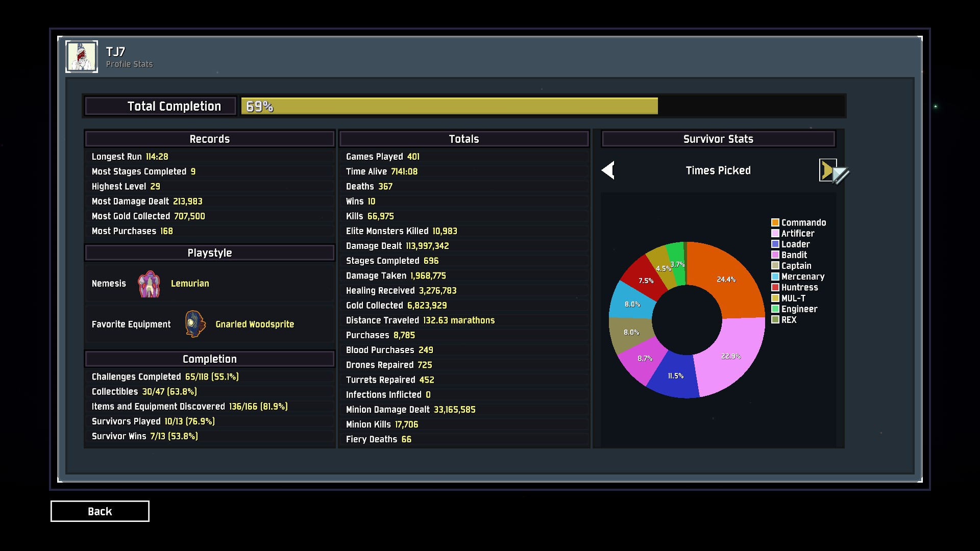Viewport: 980px width, 551px height.
Task: Select the Totals section header
Action: 463,139
